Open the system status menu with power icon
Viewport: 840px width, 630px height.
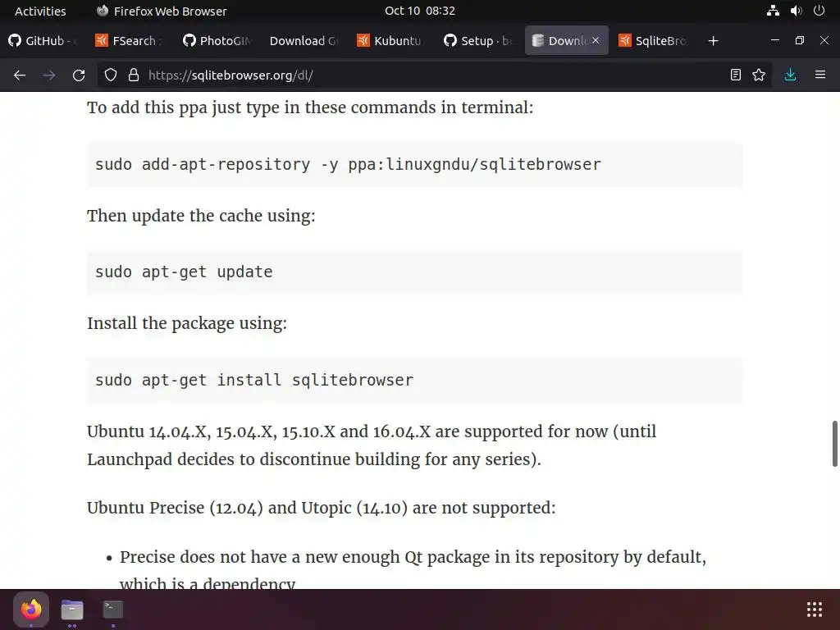coord(818,11)
